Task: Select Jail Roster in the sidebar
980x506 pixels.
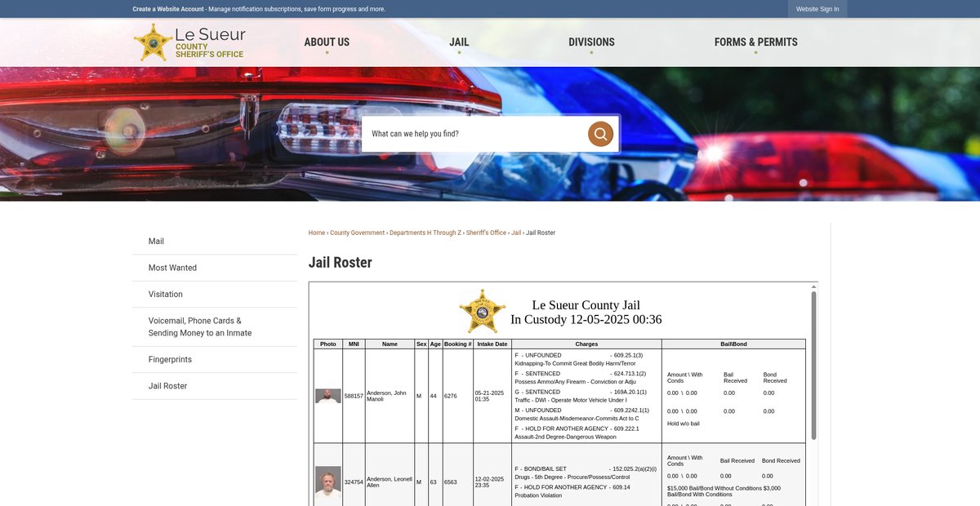Action: pos(215,386)
